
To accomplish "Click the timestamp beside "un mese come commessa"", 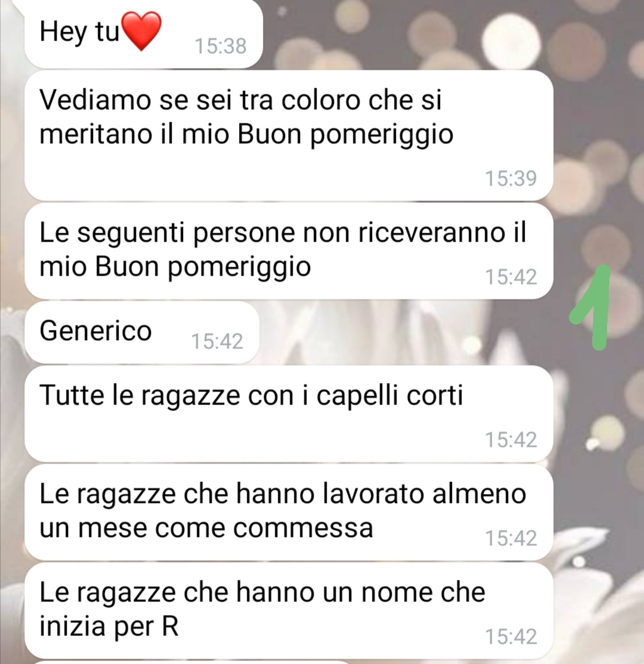I will [510, 538].
